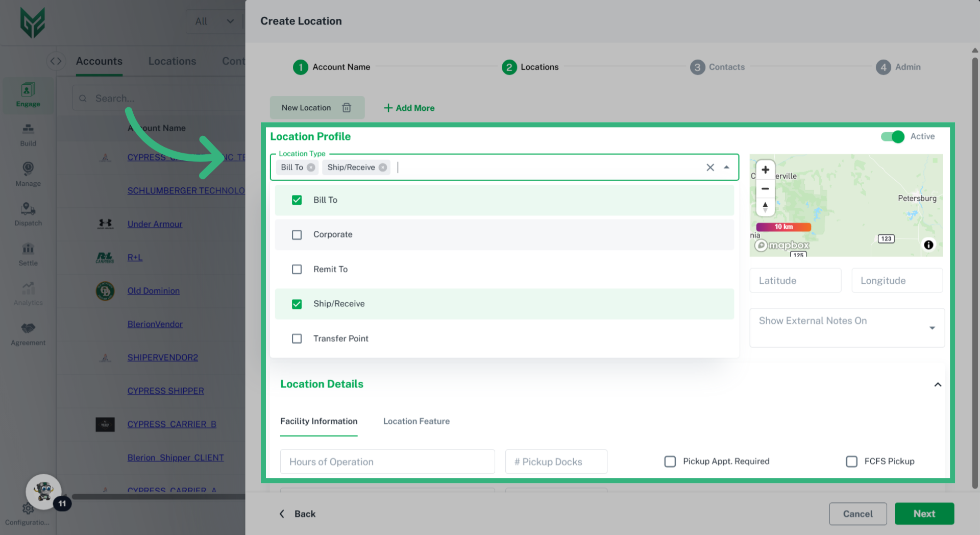Clear all selected location types

709,167
